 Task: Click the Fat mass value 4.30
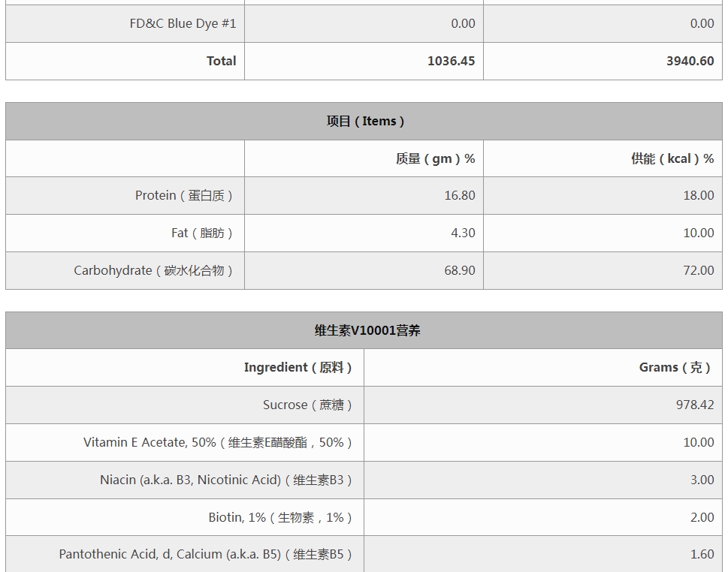point(463,233)
